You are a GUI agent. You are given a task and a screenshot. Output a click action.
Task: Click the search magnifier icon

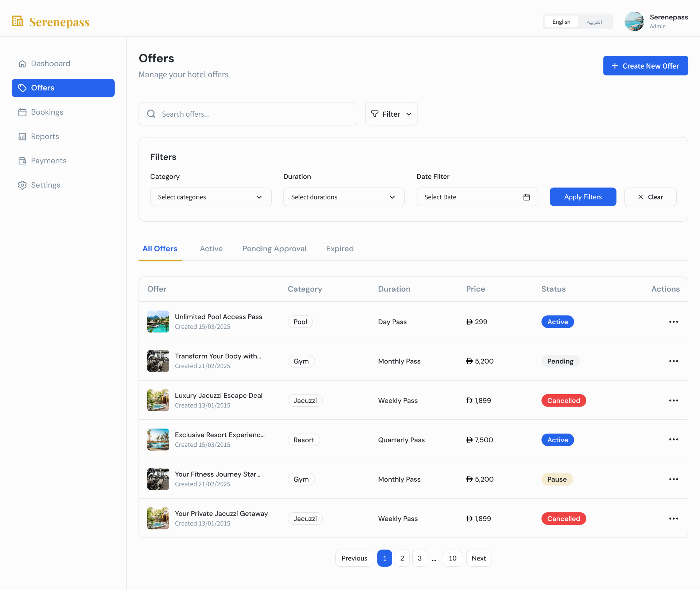(151, 114)
